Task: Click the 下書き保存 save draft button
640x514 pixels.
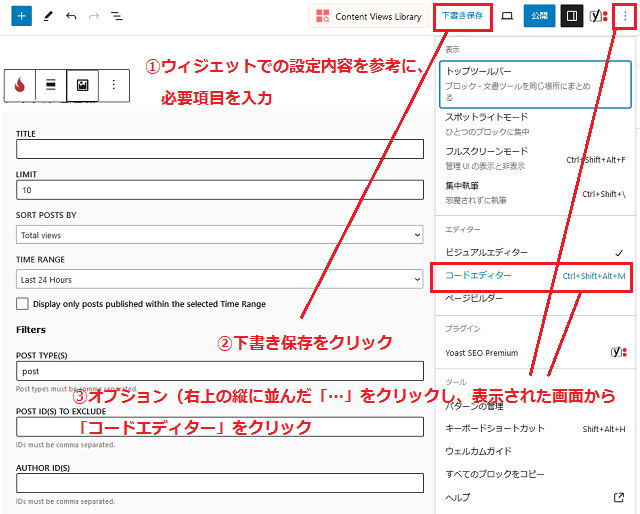Action: pyautogui.click(x=462, y=16)
